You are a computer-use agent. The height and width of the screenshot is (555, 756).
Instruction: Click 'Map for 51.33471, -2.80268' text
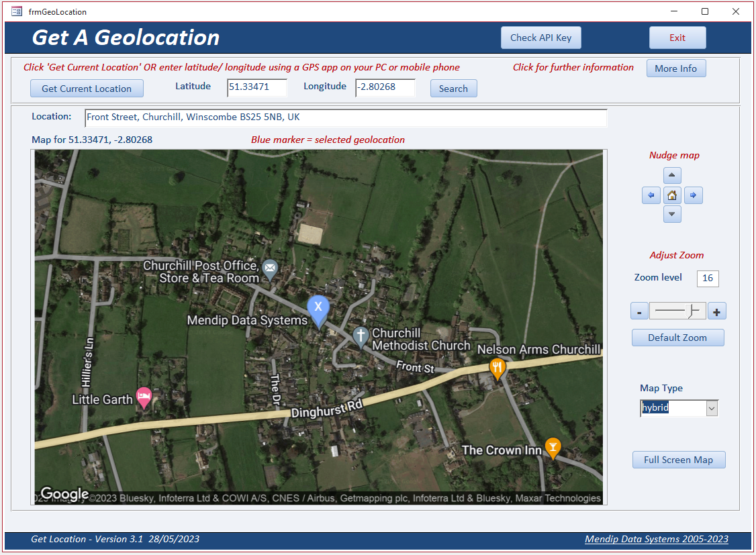(92, 140)
